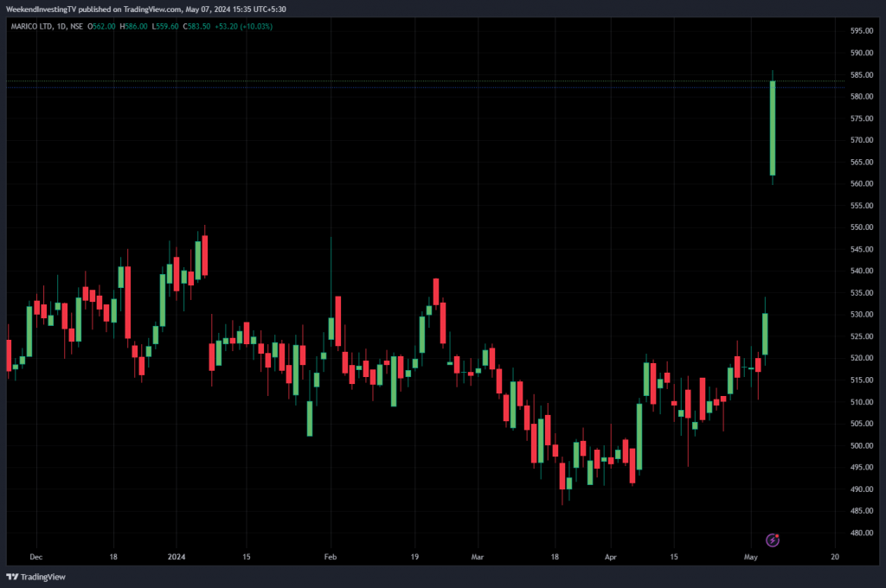This screenshot has width=886, height=588.
Task: Click the 555.00 price axis label
Action: pyautogui.click(x=861, y=205)
